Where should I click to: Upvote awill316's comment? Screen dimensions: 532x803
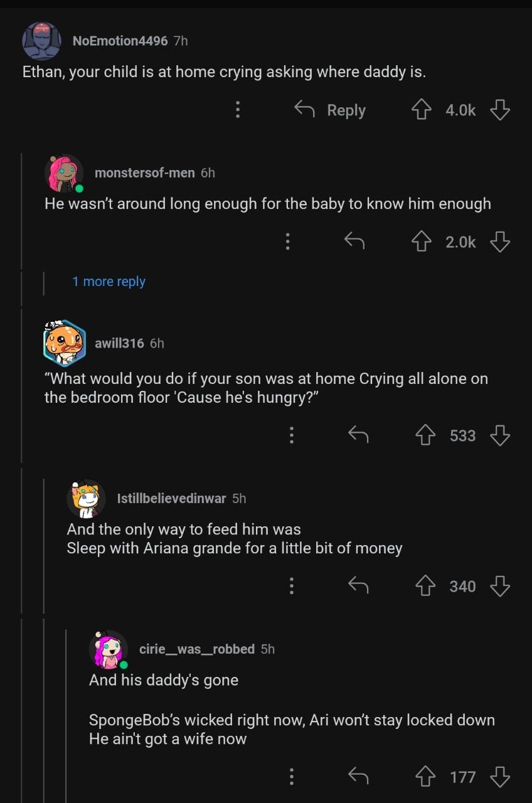[426, 435]
